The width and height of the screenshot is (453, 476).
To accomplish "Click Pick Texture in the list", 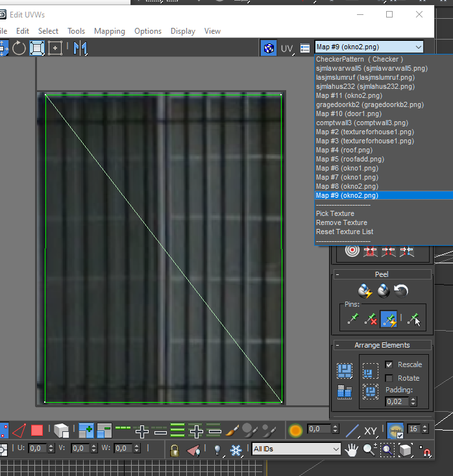I will click(x=335, y=213).
